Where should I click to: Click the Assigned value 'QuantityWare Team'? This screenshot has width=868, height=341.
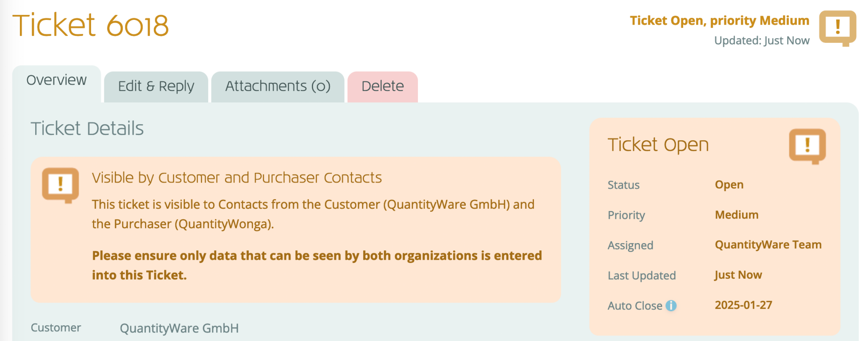tap(768, 244)
